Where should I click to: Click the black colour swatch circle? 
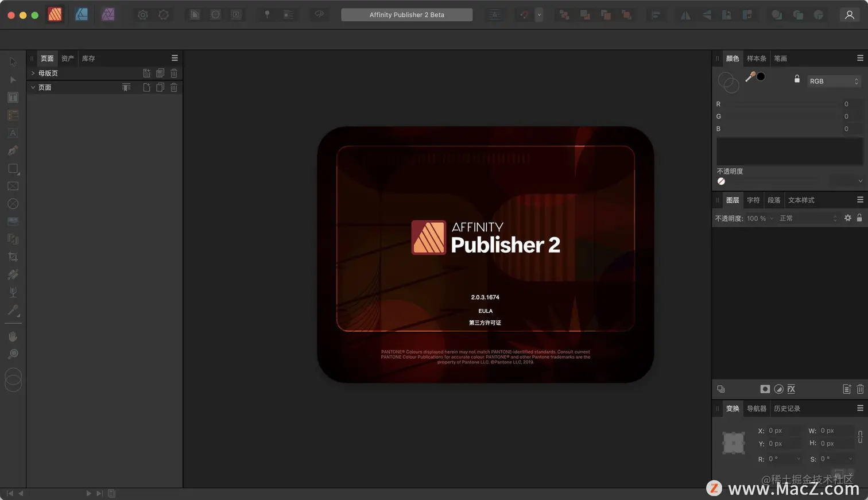761,76
